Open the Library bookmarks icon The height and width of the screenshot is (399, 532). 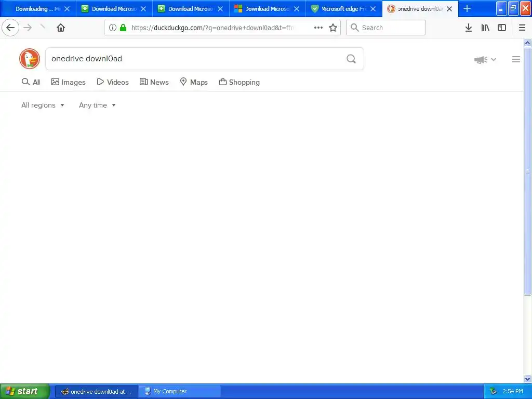click(485, 28)
